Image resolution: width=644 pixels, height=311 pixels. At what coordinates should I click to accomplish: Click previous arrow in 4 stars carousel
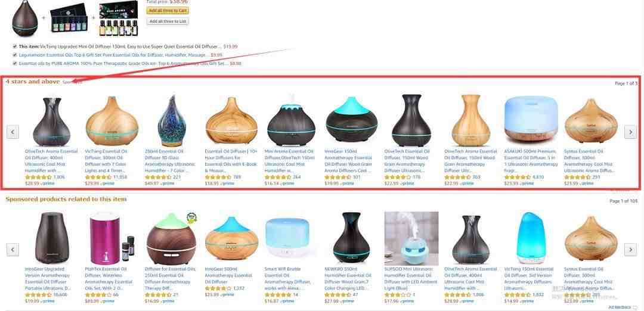13,132
